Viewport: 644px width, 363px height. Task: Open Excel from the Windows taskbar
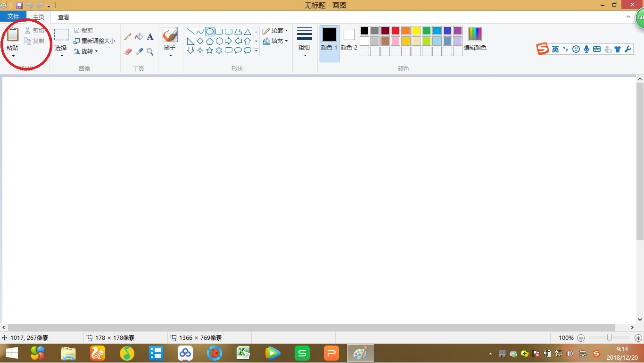tap(243, 353)
